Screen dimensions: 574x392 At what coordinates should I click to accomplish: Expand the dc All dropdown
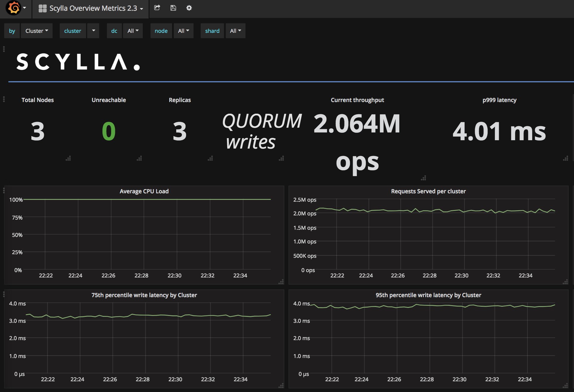[133, 31]
